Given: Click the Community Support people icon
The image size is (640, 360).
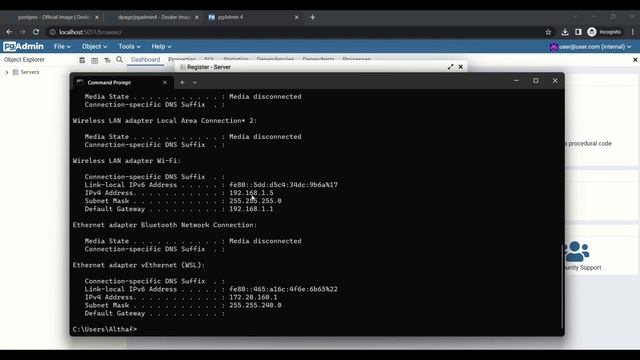Looking at the screenshot, I should [577, 251].
